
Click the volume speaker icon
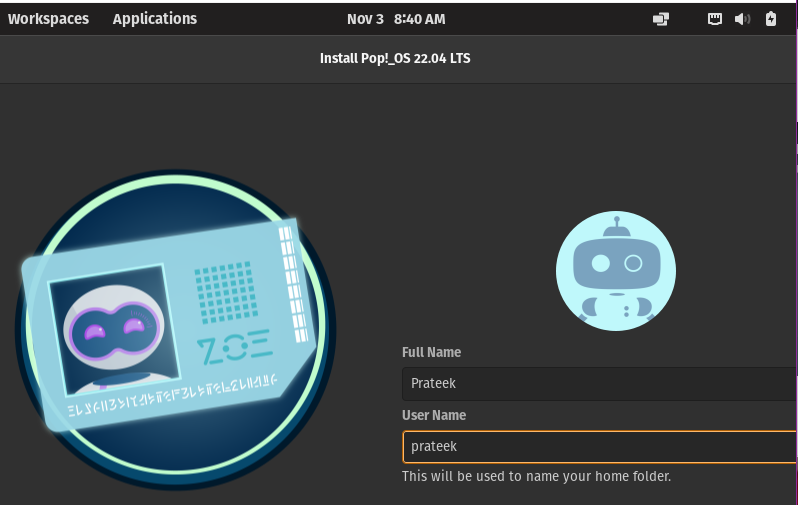pyautogui.click(x=742, y=19)
